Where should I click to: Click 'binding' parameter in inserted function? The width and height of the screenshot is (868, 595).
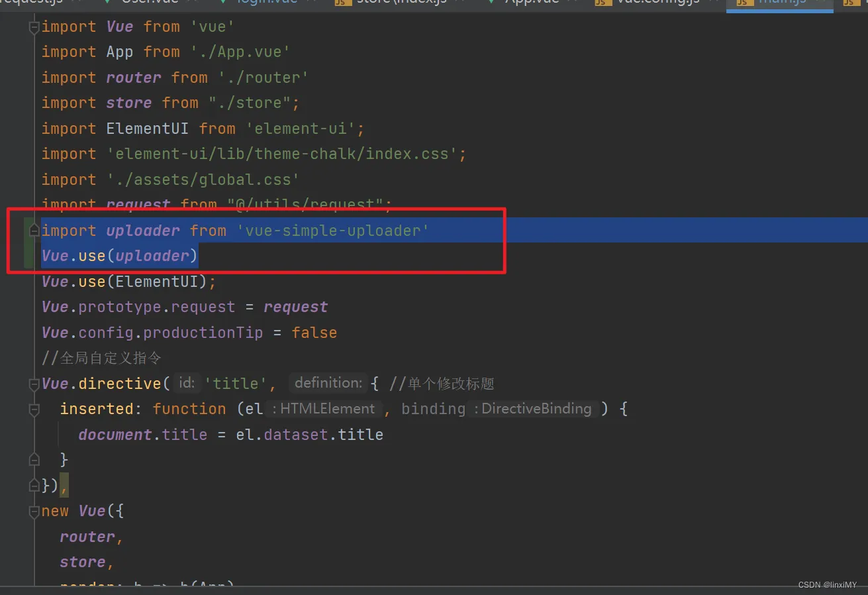[x=434, y=409]
